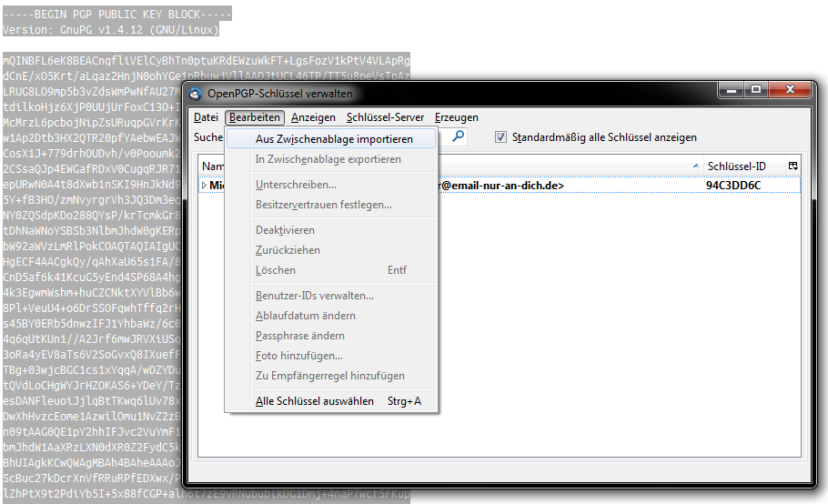828x504 pixels.
Task: Expand the key row disclosure triangle
Action: click(x=204, y=185)
